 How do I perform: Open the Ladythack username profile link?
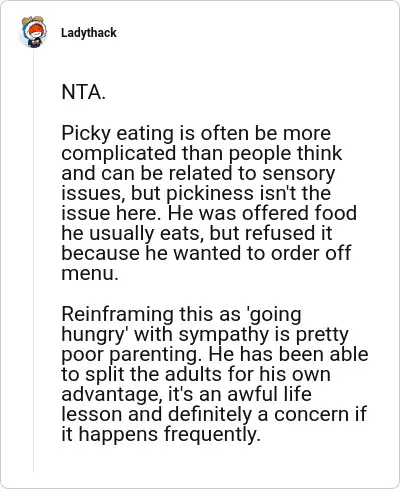89,33
